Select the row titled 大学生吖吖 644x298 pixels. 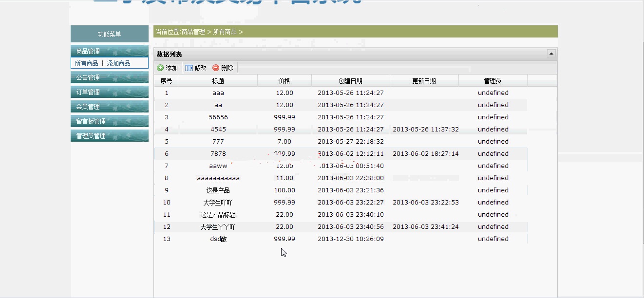coord(341,202)
